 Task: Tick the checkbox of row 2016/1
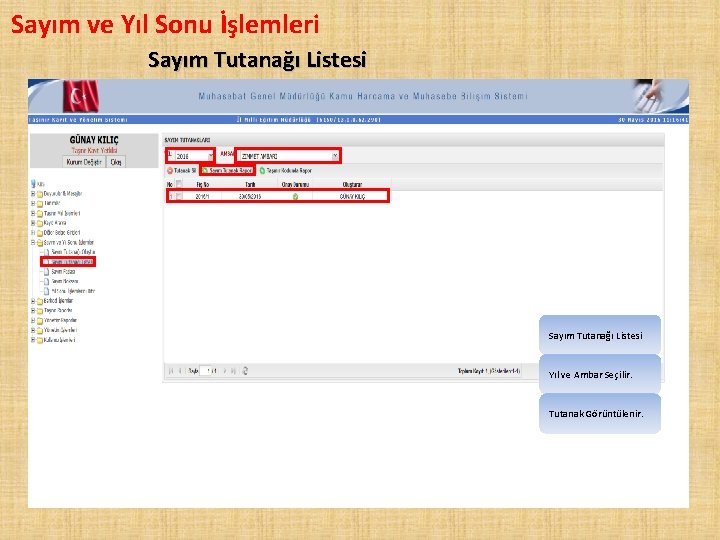(x=179, y=196)
